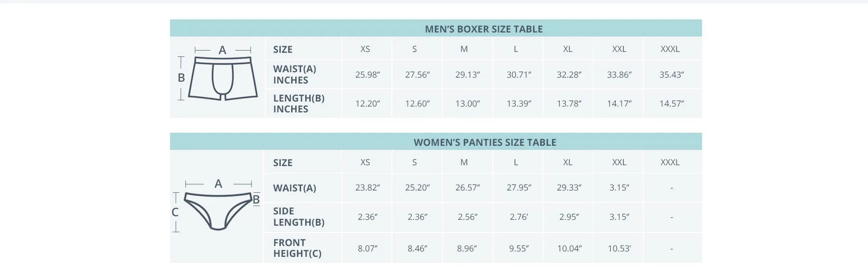Select the M size in women's table
868x274 pixels.
click(464, 163)
